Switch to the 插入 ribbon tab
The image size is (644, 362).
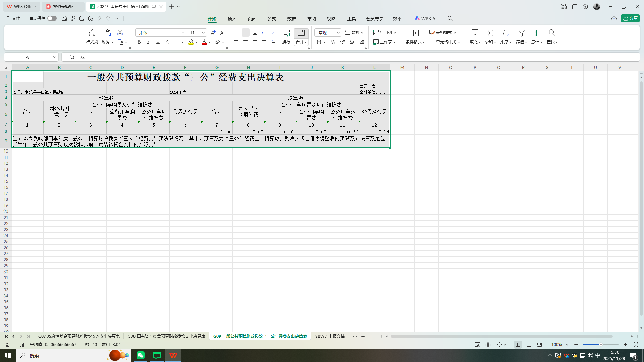[231, 19]
